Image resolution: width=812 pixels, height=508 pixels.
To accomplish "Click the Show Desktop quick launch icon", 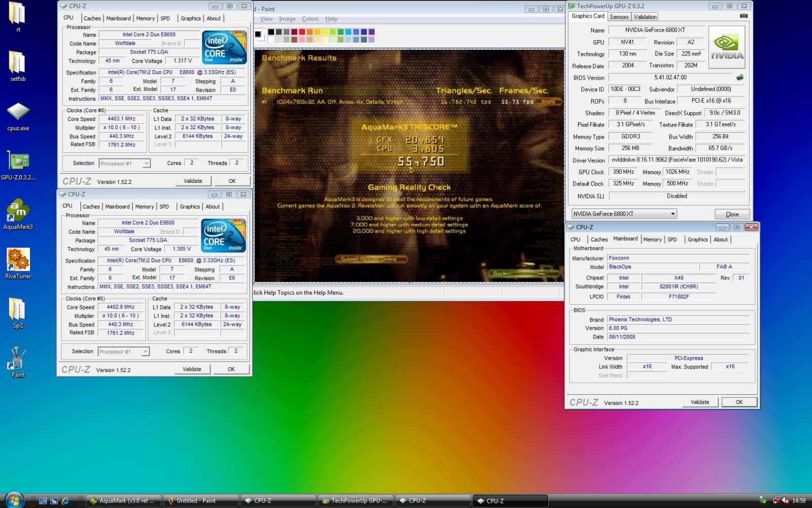I will [43, 501].
